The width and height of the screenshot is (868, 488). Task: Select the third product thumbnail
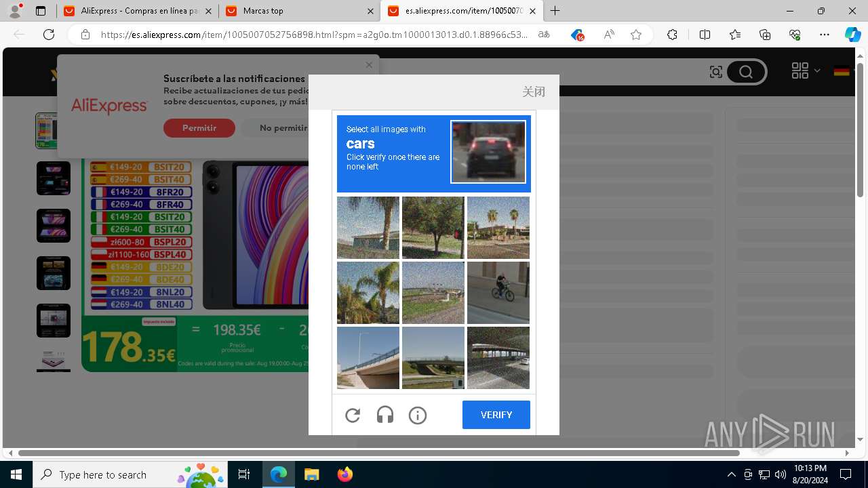tap(54, 226)
